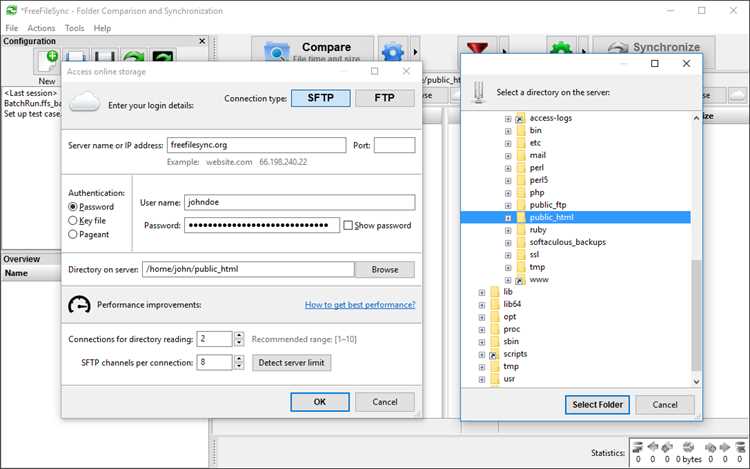Expand the softaculous_backups folder node
The width and height of the screenshot is (750, 469).
508,243
